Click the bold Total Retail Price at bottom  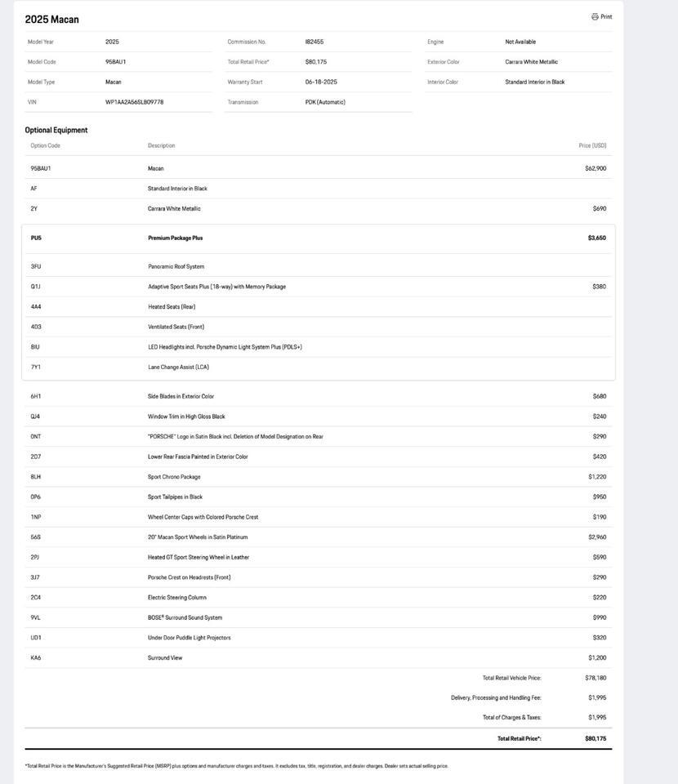coord(520,739)
